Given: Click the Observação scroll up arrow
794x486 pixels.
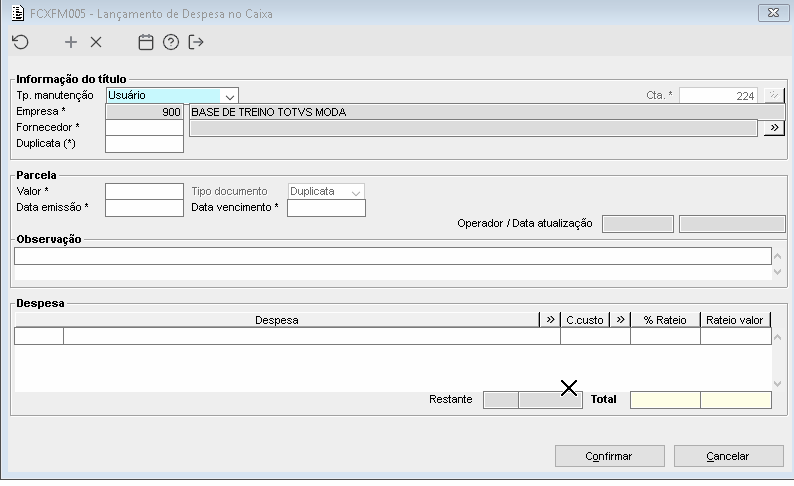Looking at the screenshot, I should tap(778, 256).
